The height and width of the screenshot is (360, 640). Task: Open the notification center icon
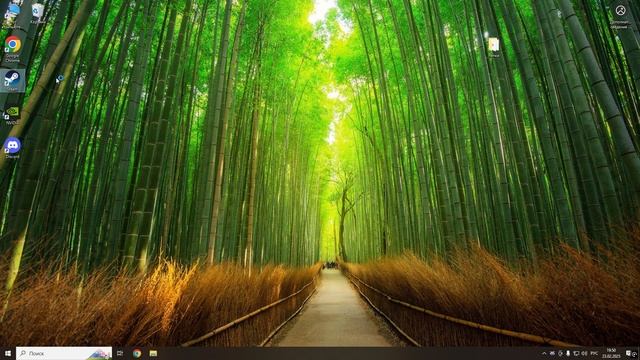click(629, 353)
